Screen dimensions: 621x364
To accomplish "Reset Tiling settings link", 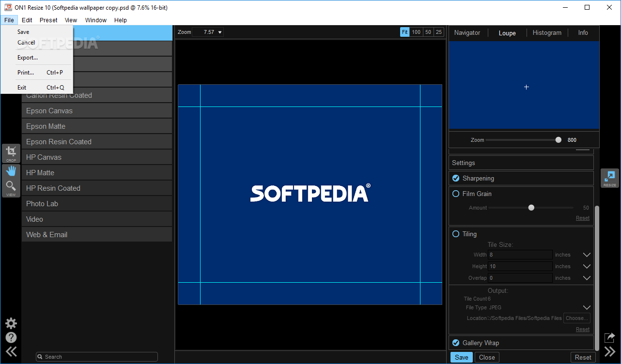I will tap(583, 329).
